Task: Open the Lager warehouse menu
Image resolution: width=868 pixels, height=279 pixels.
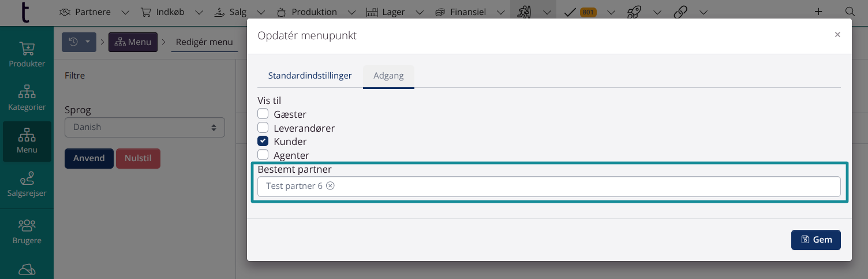Action: pyautogui.click(x=386, y=12)
